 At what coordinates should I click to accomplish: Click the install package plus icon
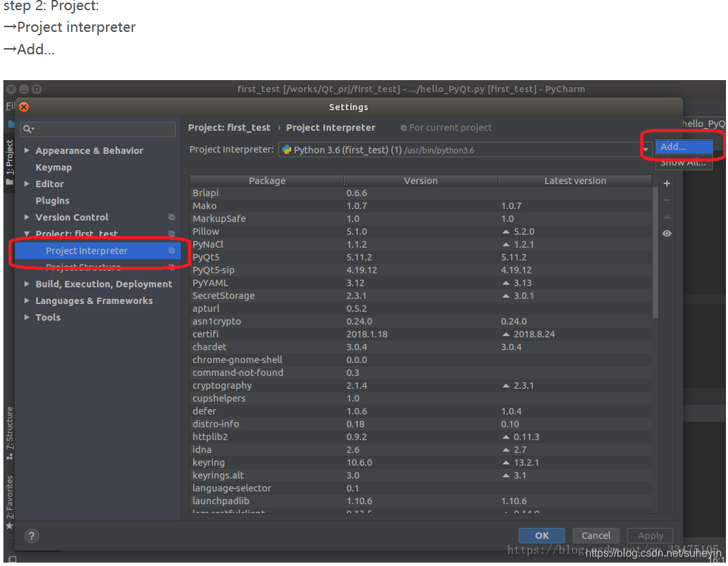(667, 183)
